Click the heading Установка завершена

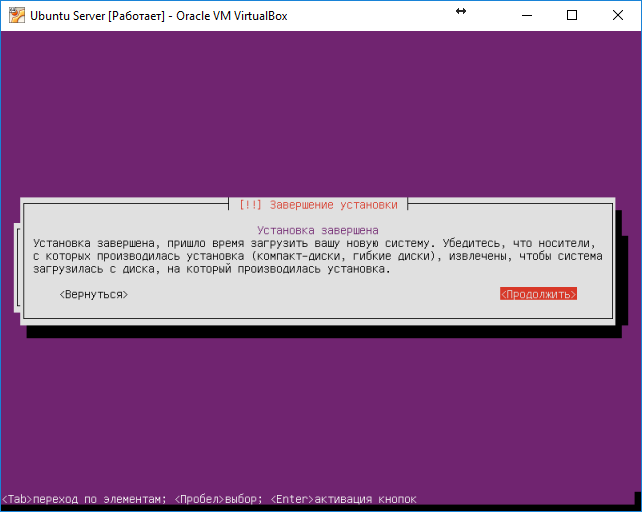click(x=318, y=230)
